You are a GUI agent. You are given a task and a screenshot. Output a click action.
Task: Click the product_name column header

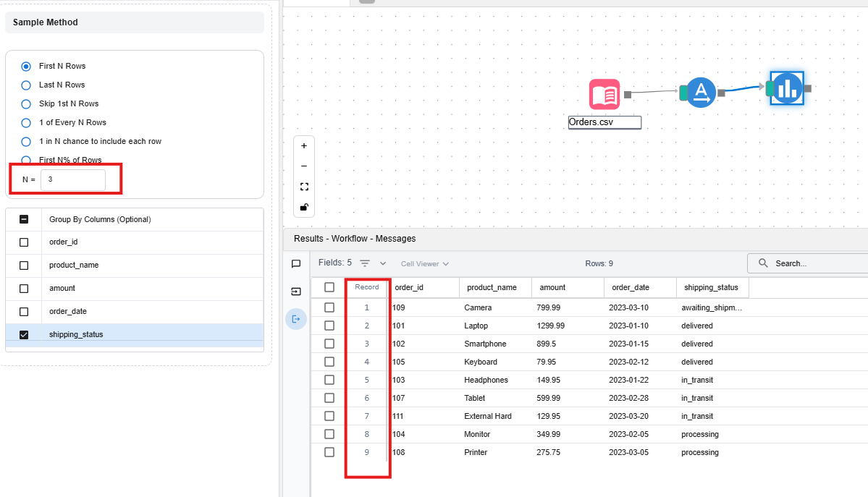492,287
